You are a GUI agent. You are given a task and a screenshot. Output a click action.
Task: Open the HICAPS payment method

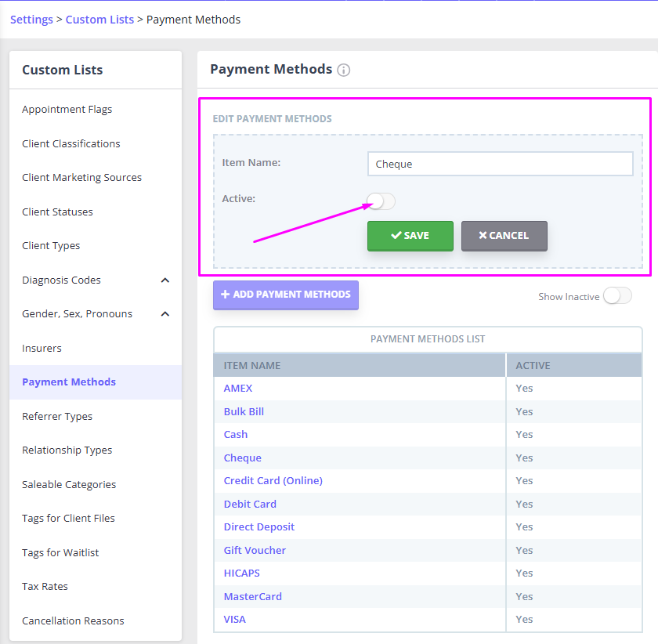pyautogui.click(x=241, y=573)
